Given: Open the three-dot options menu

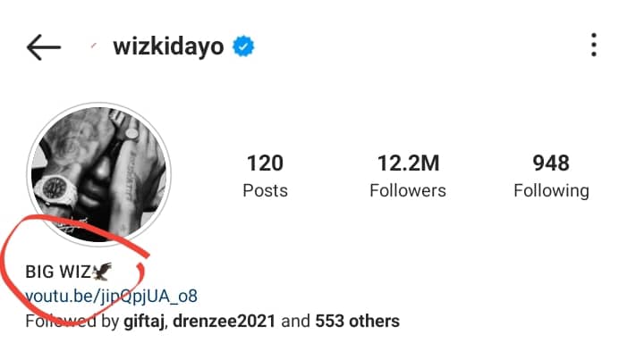Looking at the screenshot, I should pyautogui.click(x=594, y=45).
